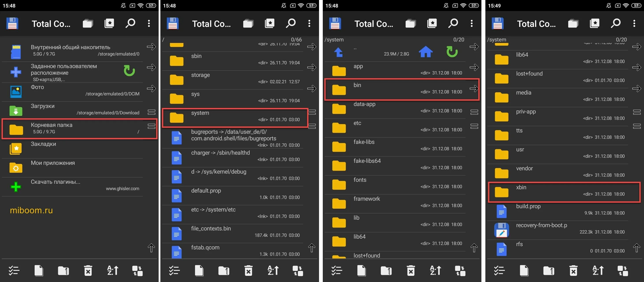Follow the www.ghisler.com link
The image size is (644, 282).
(122, 189)
